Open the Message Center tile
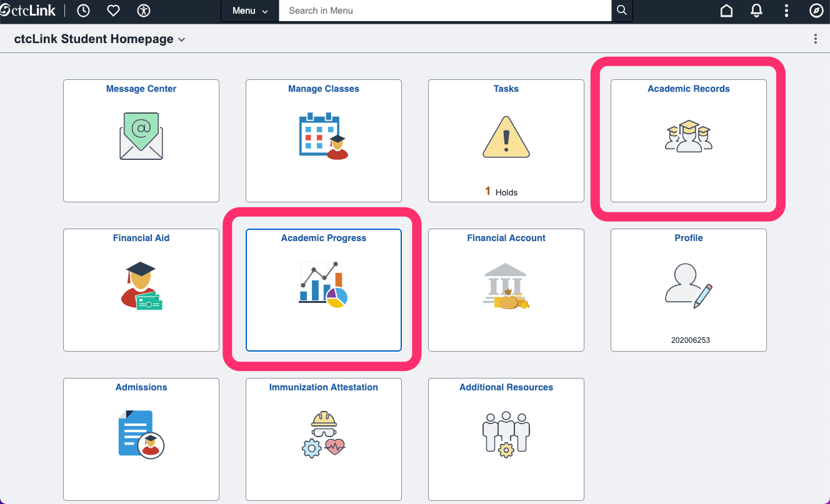Screen dimensions: 830x504 coord(141,141)
